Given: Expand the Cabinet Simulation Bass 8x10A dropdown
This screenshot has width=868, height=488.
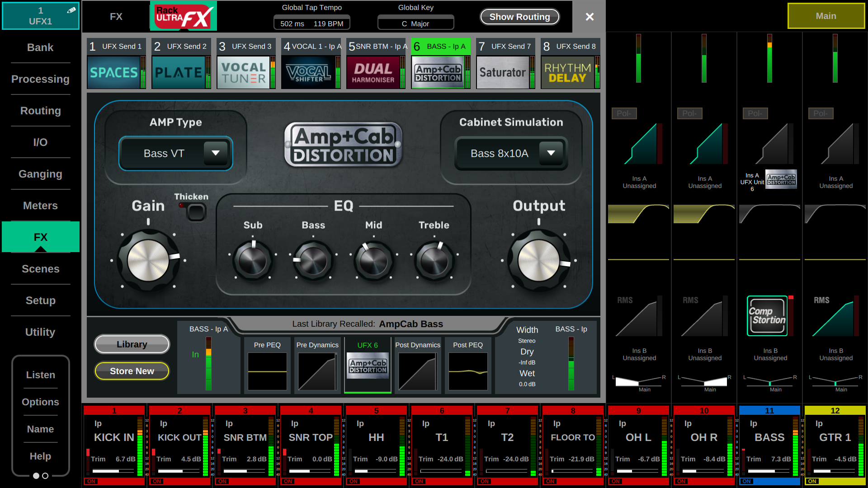Looking at the screenshot, I should pos(511,154).
